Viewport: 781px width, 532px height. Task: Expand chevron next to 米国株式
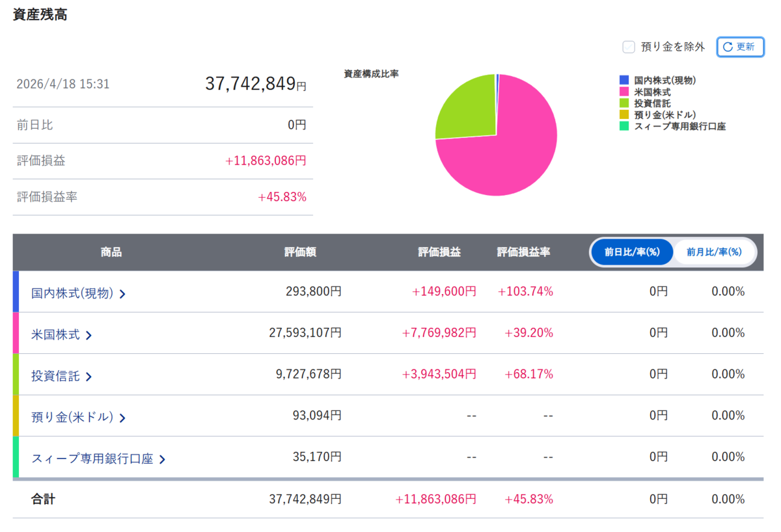click(89, 336)
